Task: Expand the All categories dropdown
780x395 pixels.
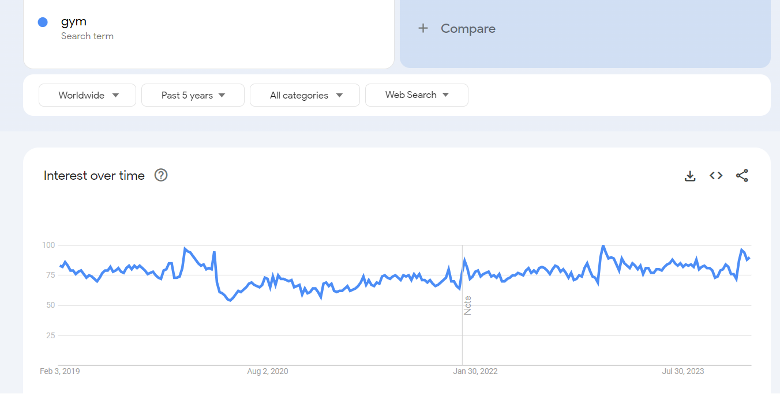Action: point(305,95)
